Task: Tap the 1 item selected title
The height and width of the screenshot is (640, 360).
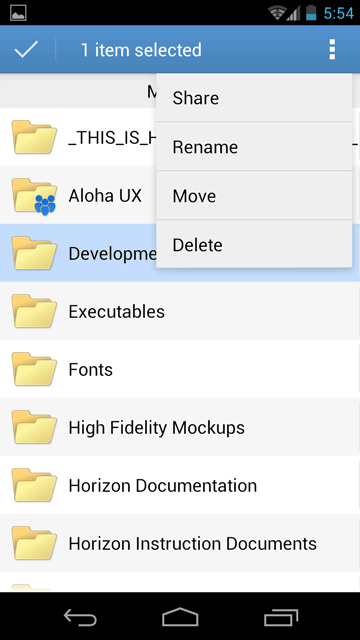Action: coord(141,50)
